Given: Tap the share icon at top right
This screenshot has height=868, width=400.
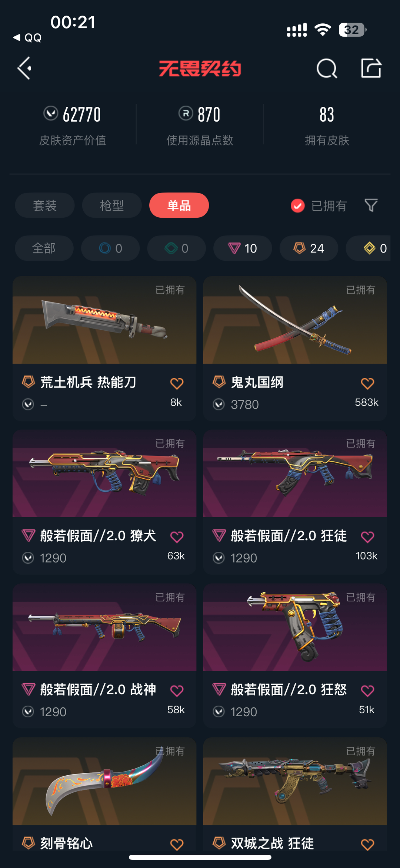Looking at the screenshot, I should coord(371,68).
